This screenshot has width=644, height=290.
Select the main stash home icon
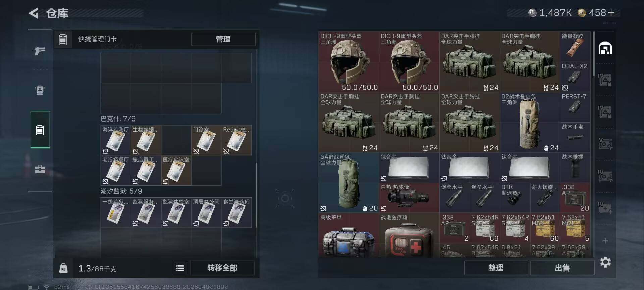605,48
